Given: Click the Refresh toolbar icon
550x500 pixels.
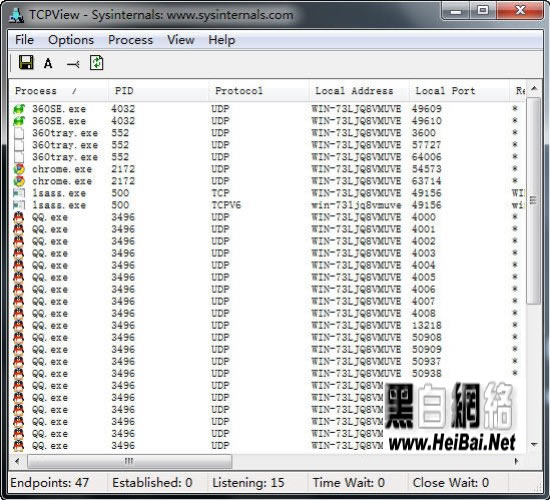Looking at the screenshot, I should [96, 63].
